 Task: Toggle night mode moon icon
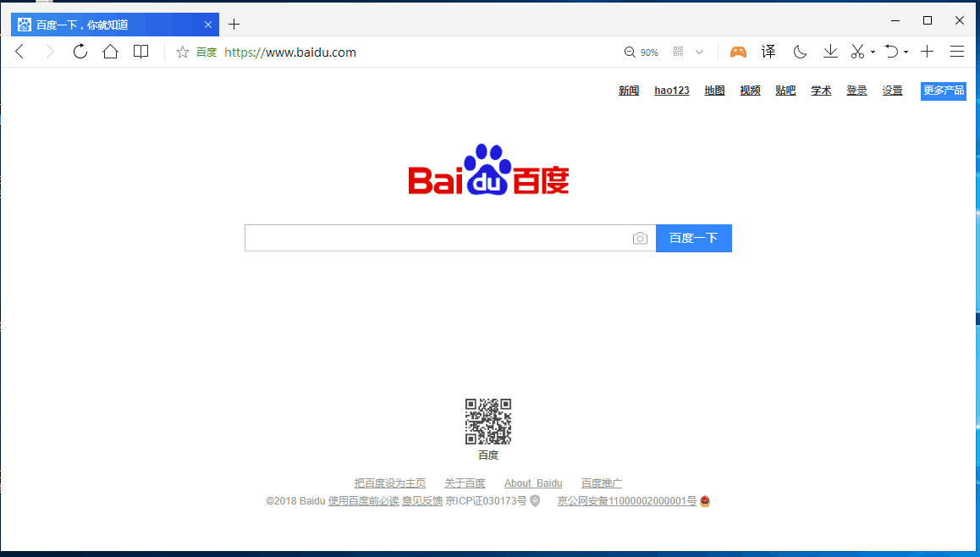pyautogui.click(x=800, y=52)
